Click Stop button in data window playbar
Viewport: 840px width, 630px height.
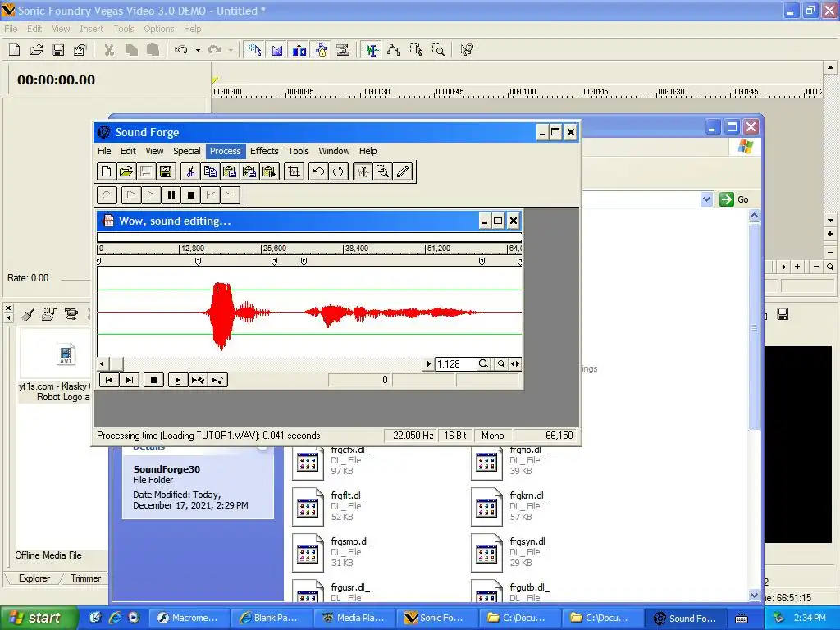[x=153, y=380]
